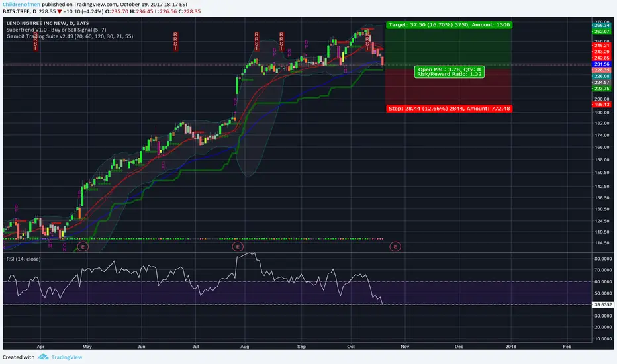
Task: Click the Open P&L risk/reward label
Action: 449,71
